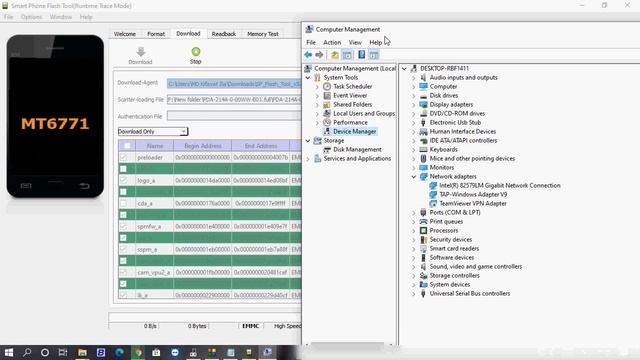
Task: Open Windows Start button on taskbar
Action: [x=9, y=352]
